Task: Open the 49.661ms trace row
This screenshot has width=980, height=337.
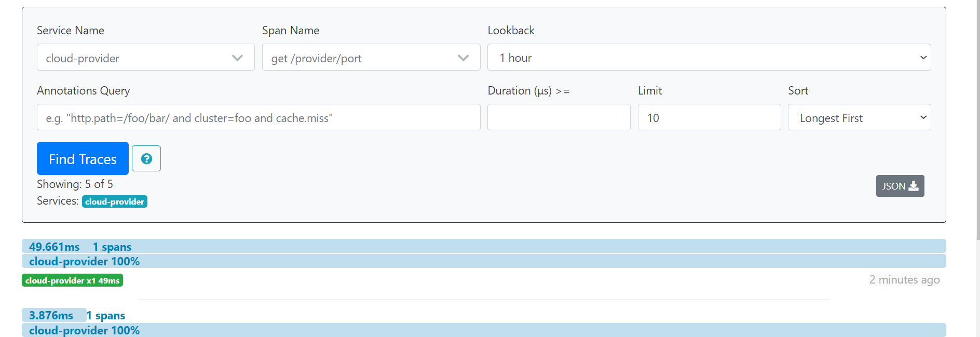Action: pos(484,246)
